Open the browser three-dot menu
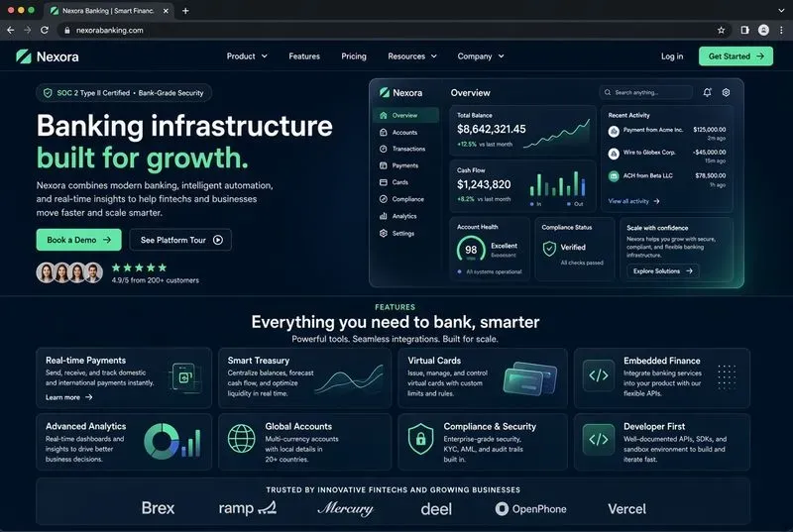Screen dimensions: 793x532 pyautogui.click(x=781, y=31)
